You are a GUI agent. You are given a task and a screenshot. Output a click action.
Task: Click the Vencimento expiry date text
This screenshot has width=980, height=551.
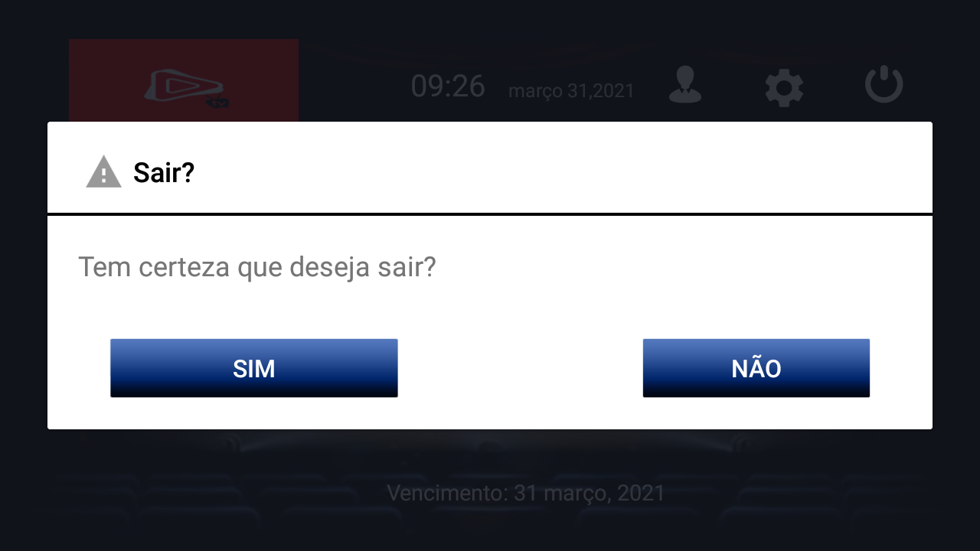click(525, 493)
